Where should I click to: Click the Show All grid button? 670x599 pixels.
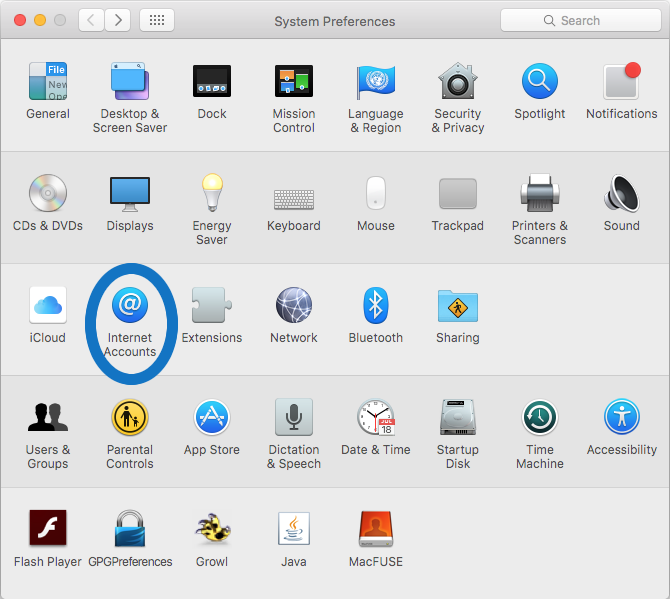157,20
